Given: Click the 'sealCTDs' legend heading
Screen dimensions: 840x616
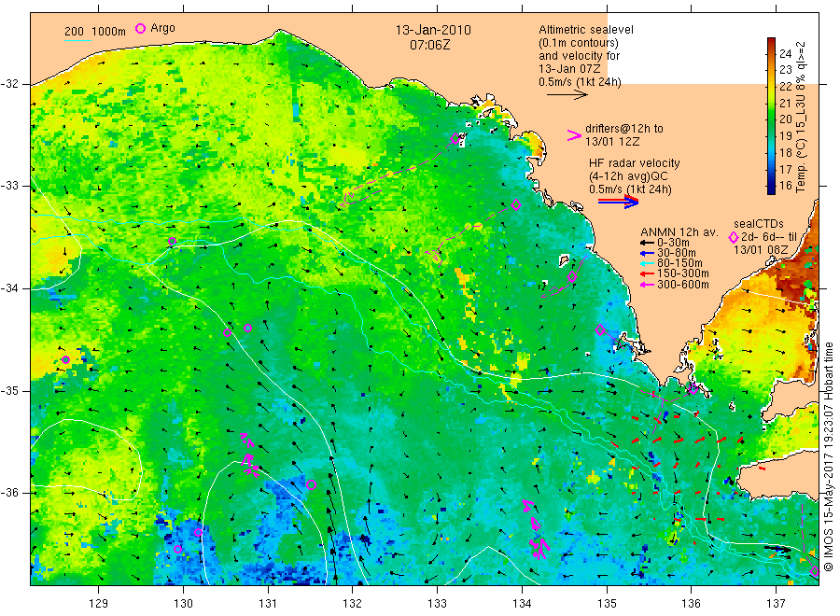Looking at the screenshot, I should point(759,224).
